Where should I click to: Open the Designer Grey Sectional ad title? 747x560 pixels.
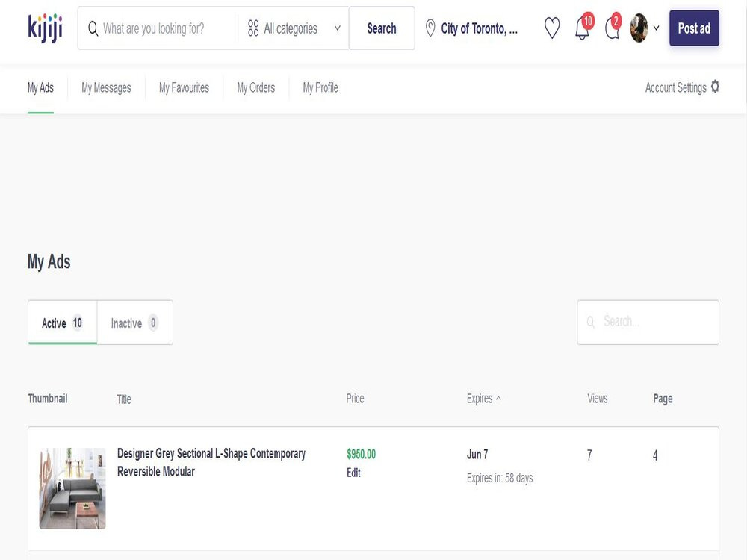[211, 462]
